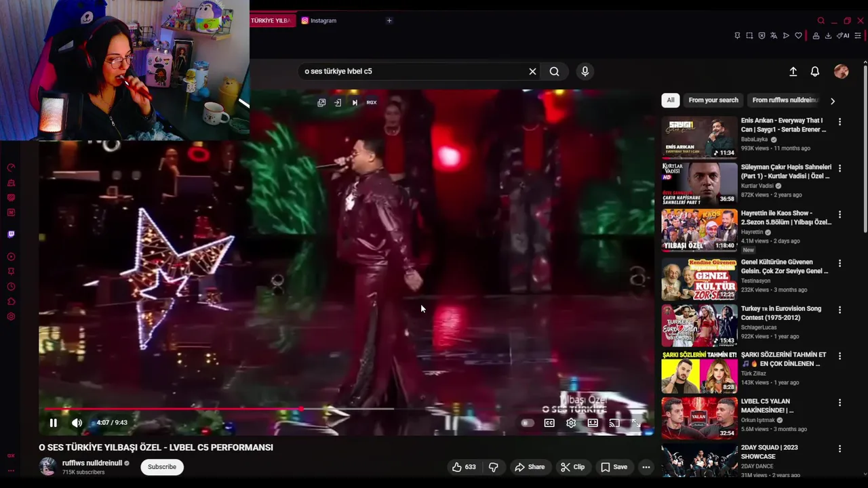Screen dimensions: 868x488
Task: Open Süleyman Çakır Hapis Sahneleri video title
Action: point(786,171)
